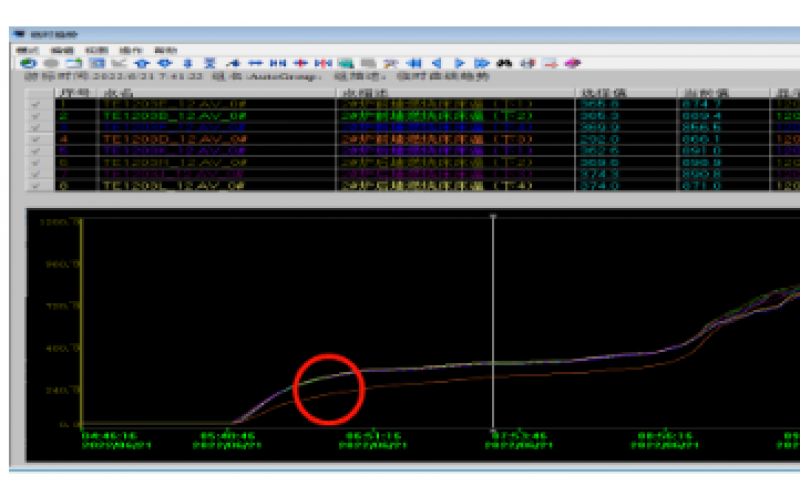Click the binoculars search icon
The image size is (800, 500).
pos(506,63)
